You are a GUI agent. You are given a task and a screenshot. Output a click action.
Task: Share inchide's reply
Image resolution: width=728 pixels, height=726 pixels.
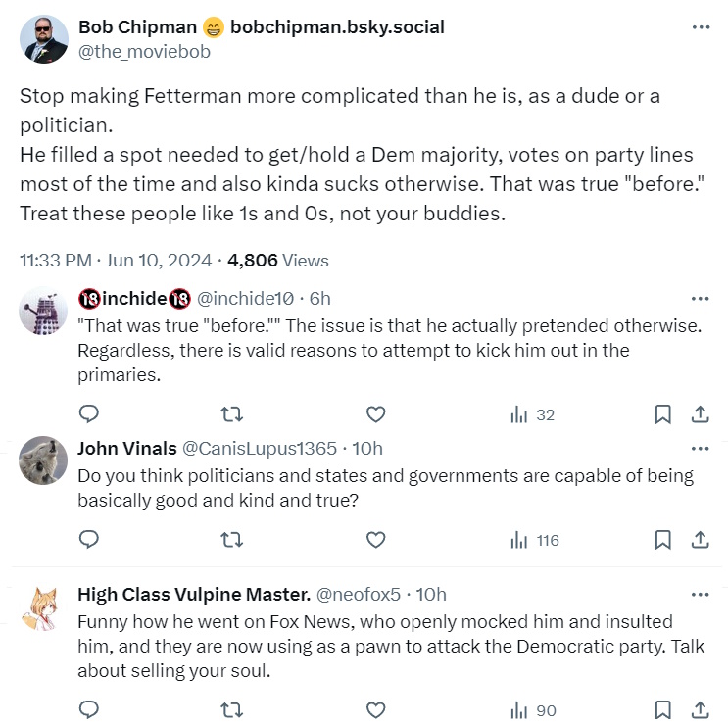(701, 414)
